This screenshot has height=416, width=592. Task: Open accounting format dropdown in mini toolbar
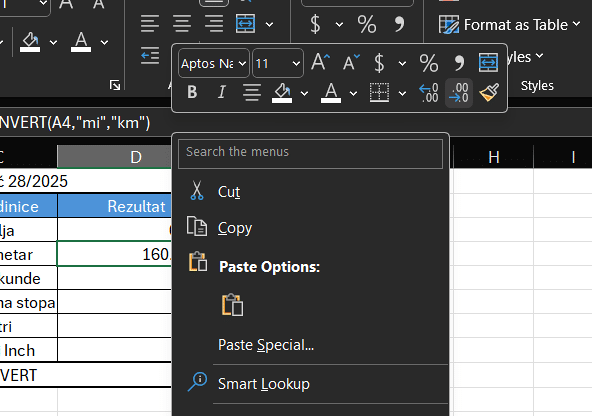402,63
